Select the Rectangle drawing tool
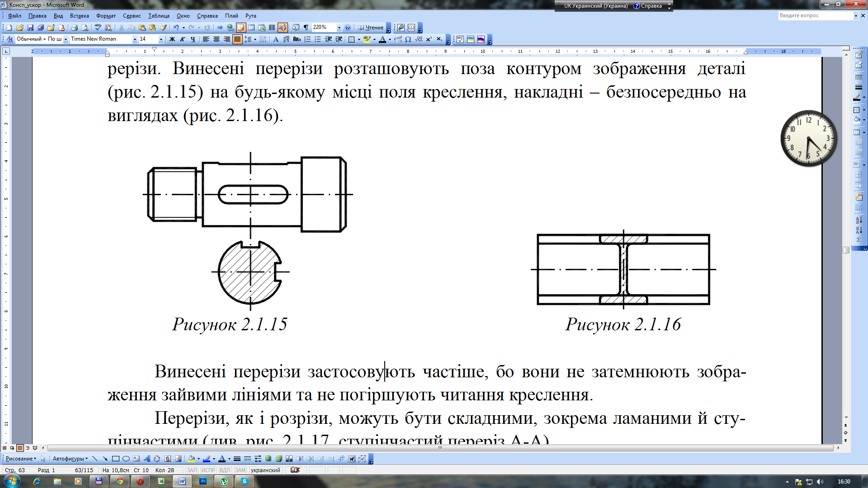Image resolution: width=868 pixels, height=488 pixels. tap(116, 459)
